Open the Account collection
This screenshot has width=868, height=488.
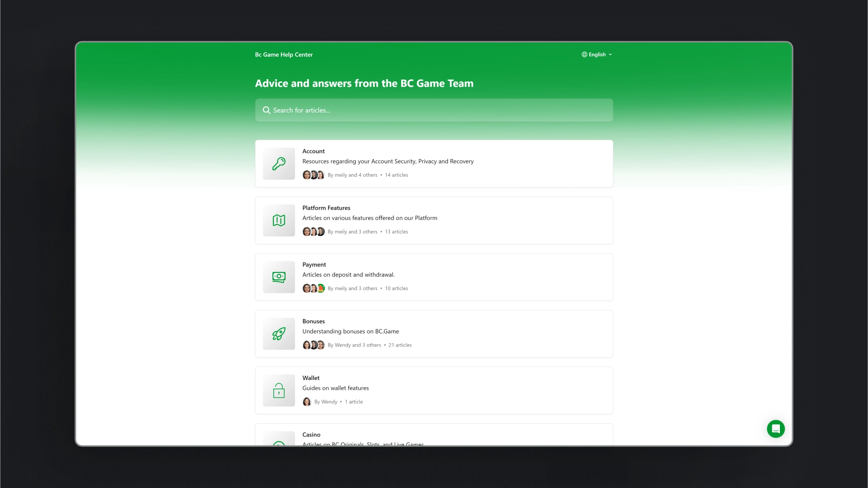[x=434, y=164]
